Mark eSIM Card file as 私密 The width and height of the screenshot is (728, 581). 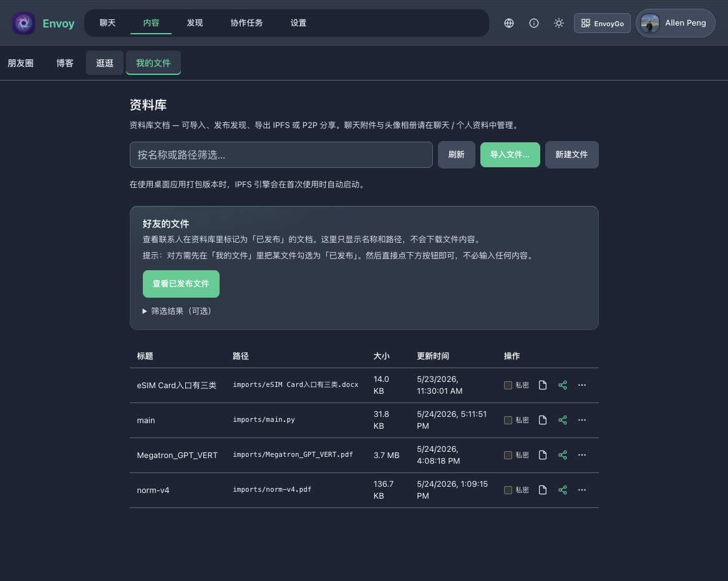(508, 385)
